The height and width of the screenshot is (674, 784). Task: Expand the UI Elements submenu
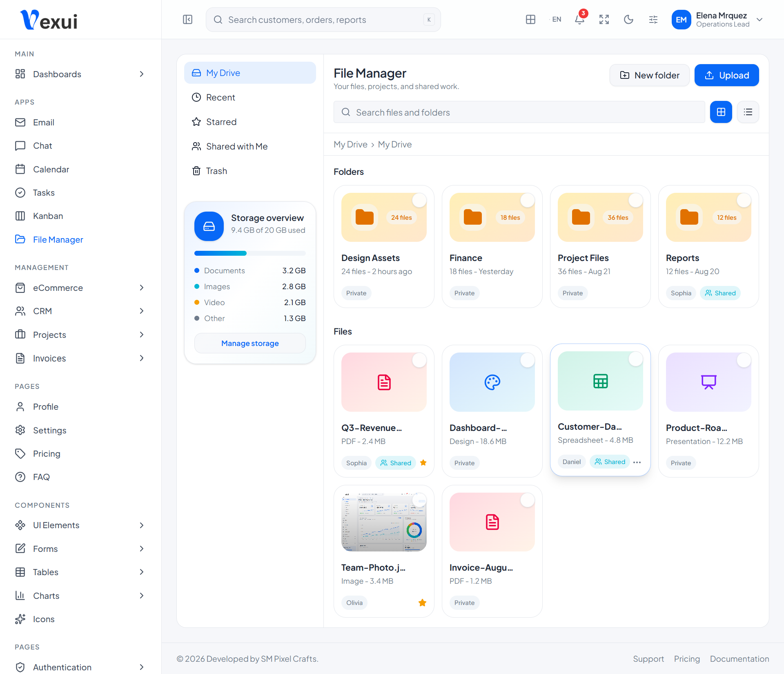tap(80, 525)
